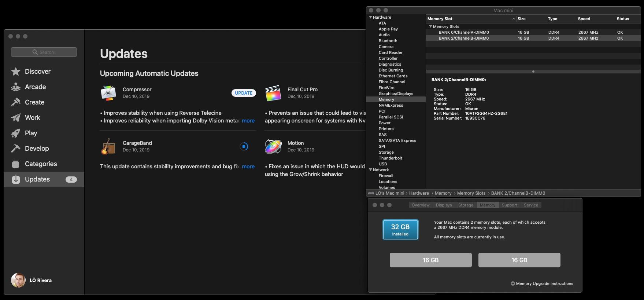Switch to the Overview tab
Viewport: 644px width, 300px height.
tap(421, 205)
